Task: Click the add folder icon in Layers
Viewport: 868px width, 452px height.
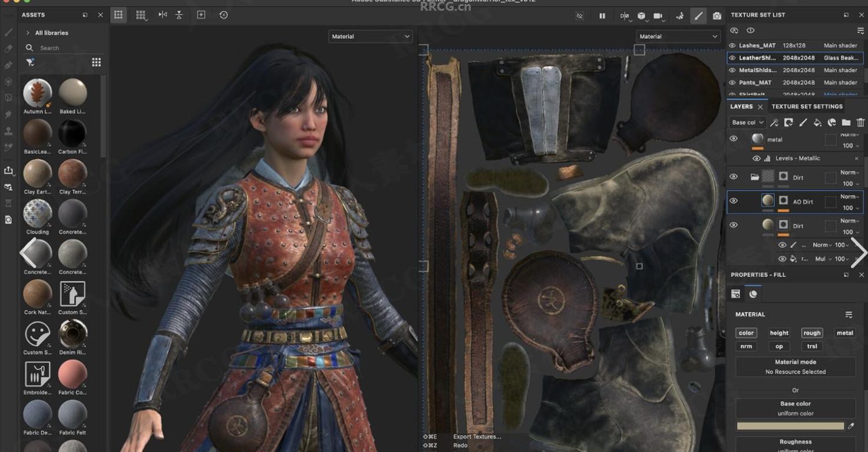Action: click(846, 123)
